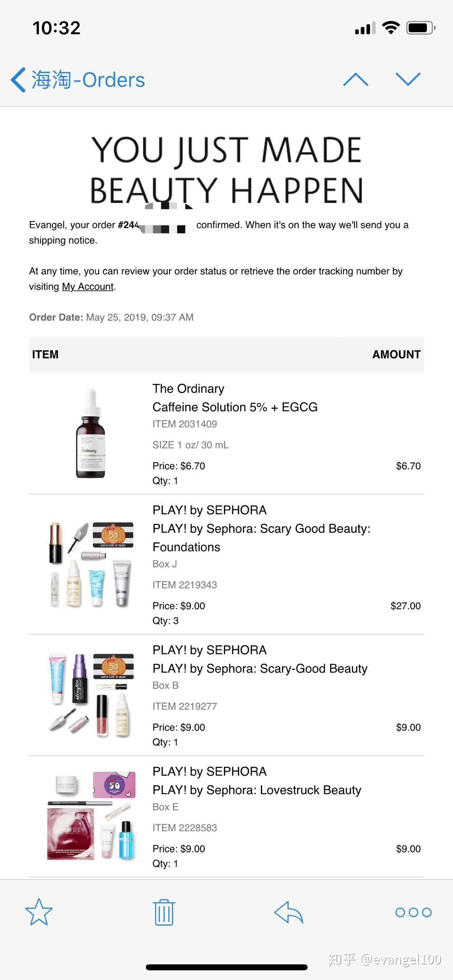Tap the battery indicator in status bar
Viewport: 453px width, 980px height.
click(x=420, y=28)
